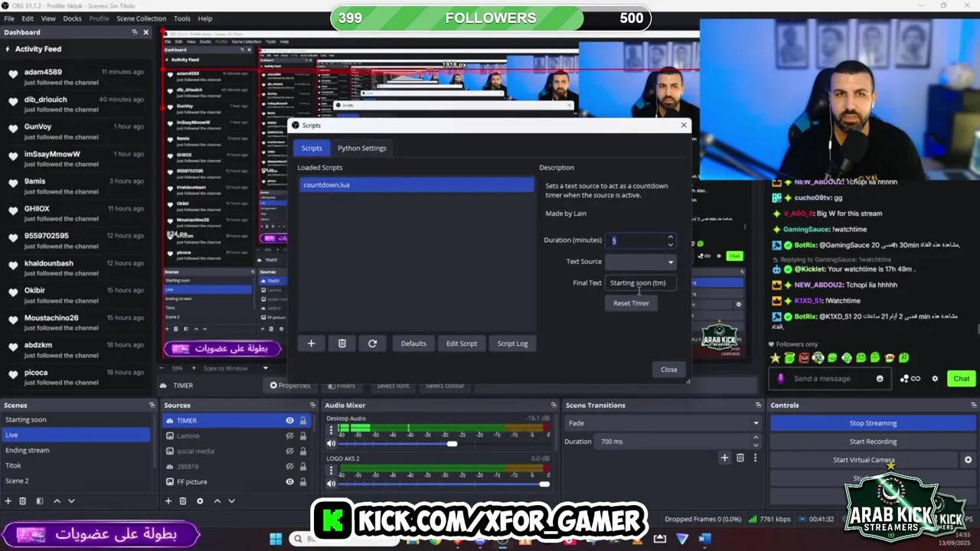980x551 pixels.
Task: Open the Desktop Audio options menu (three dots)
Action: pyautogui.click(x=331, y=430)
